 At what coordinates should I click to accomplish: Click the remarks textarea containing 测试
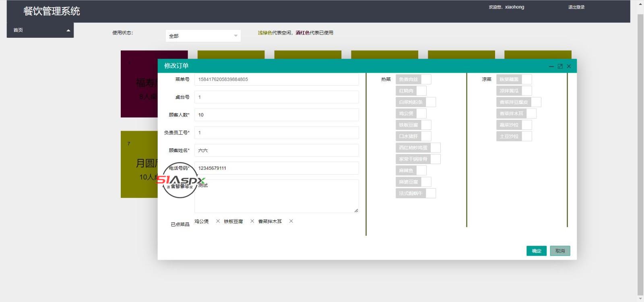coord(277,196)
